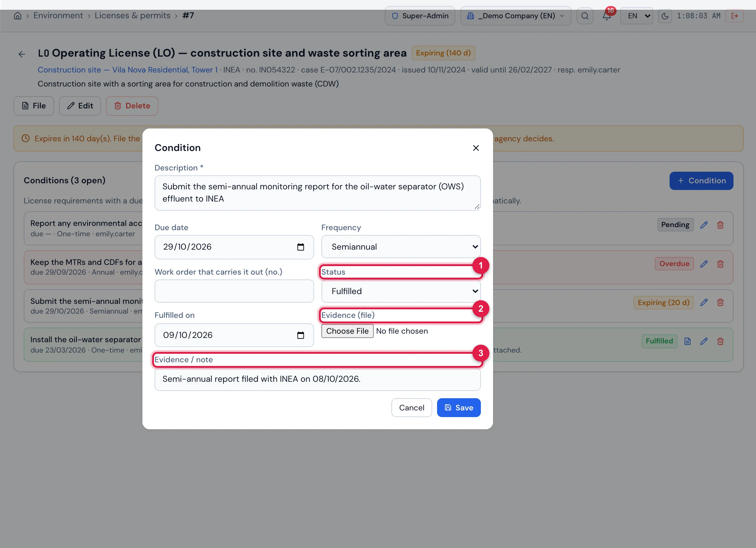
Task: Close the Condition dialog with the X icon
Action: click(x=476, y=148)
